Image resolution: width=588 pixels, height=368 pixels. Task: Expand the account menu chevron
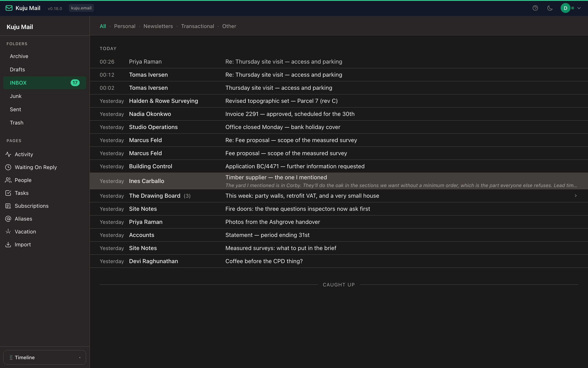point(579,8)
